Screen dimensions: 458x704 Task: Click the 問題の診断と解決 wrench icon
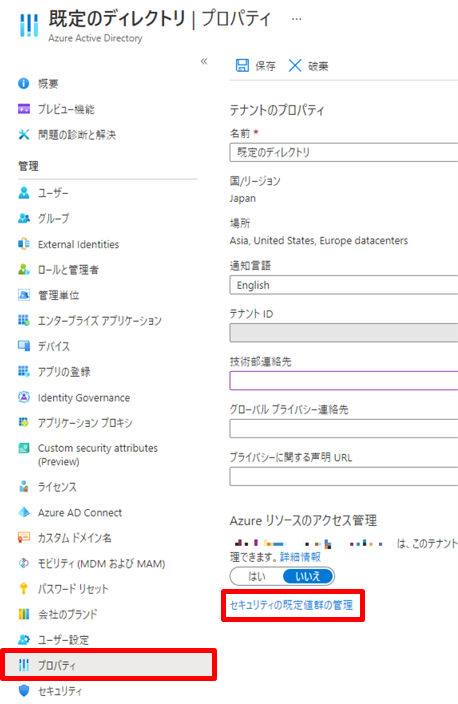pyautogui.click(x=24, y=134)
